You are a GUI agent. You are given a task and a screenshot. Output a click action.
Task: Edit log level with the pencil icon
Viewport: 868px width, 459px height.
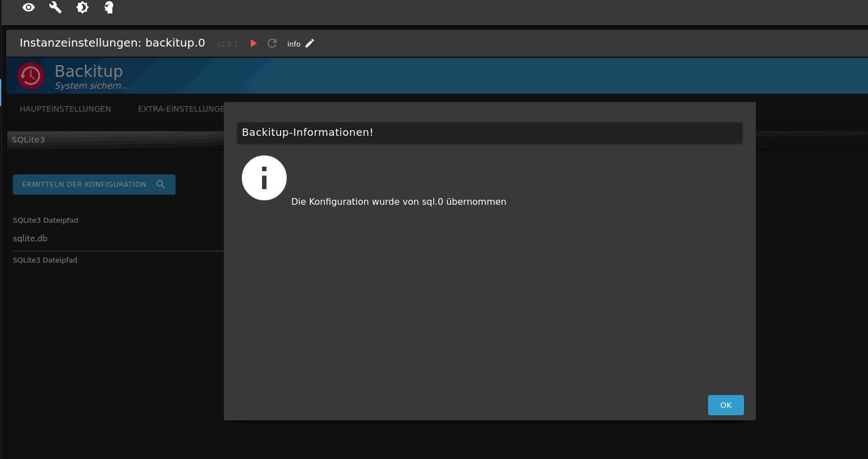(310, 43)
